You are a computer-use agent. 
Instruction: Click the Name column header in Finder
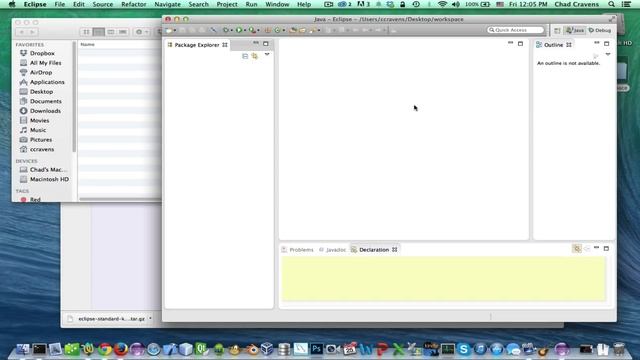point(118,44)
